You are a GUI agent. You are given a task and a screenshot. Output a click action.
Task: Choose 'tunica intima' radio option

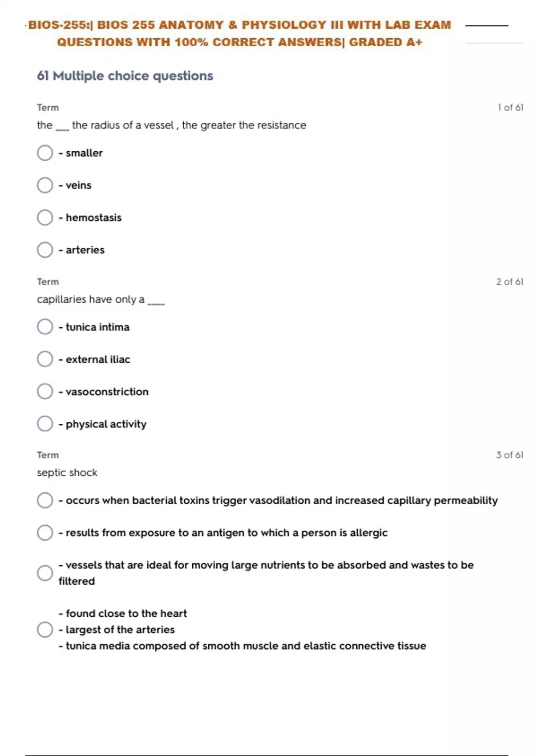(45, 327)
